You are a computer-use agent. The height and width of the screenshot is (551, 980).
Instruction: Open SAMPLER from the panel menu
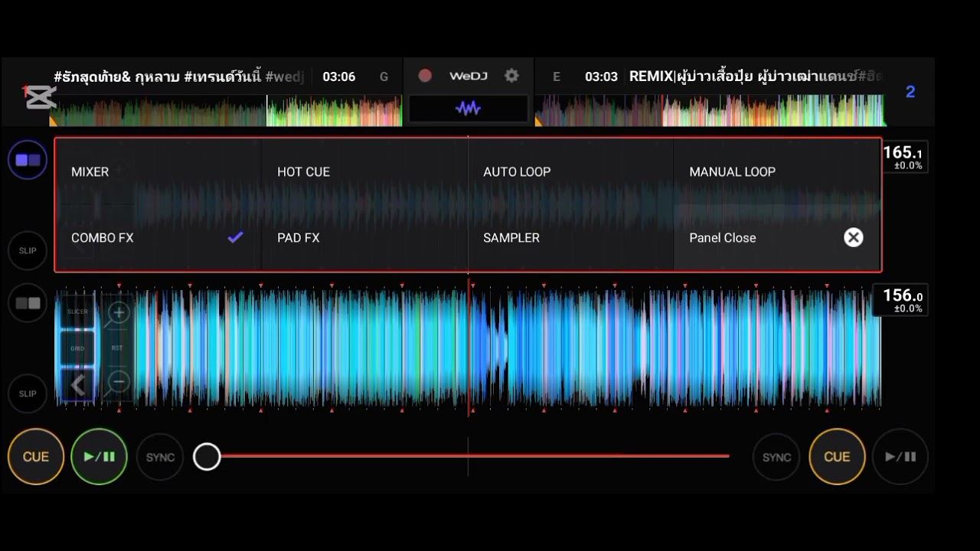(x=570, y=237)
